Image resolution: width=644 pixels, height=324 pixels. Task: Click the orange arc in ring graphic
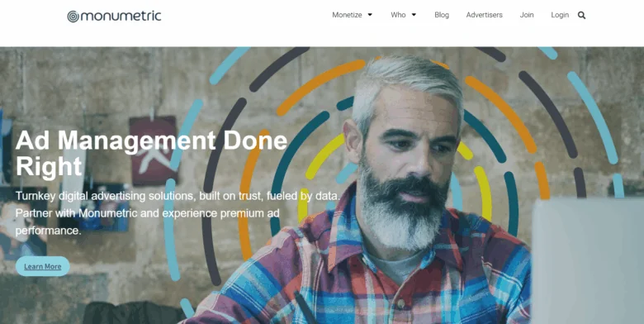(x=320, y=87)
